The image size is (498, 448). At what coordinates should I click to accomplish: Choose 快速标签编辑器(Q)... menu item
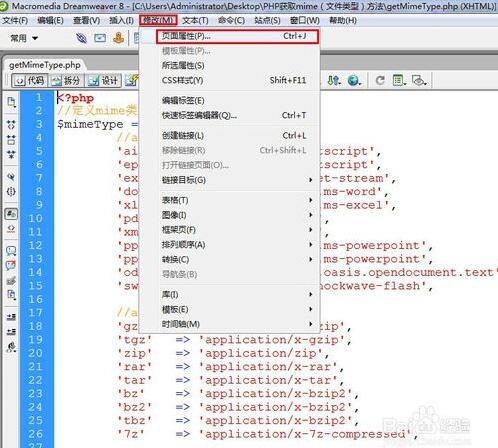tap(229, 115)
